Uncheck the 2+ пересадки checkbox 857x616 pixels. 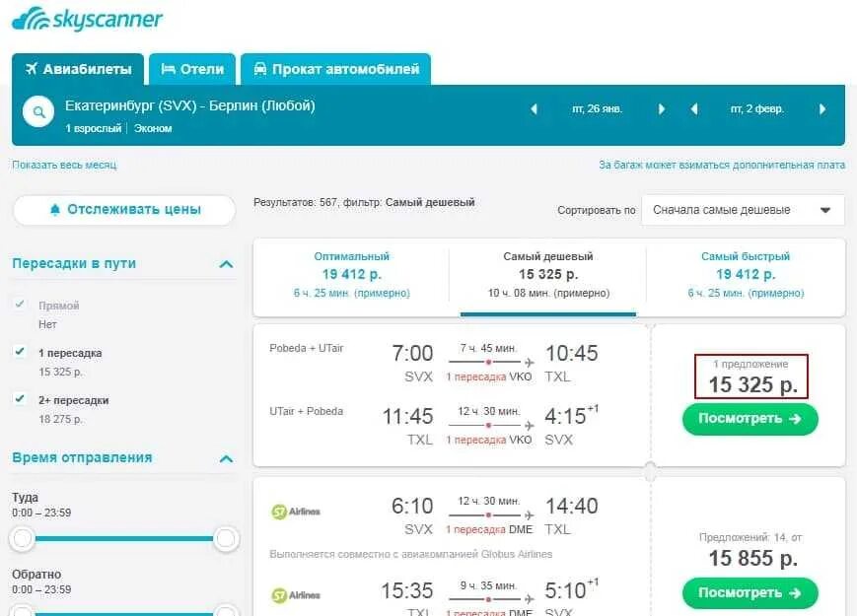[x=20, y=398]
